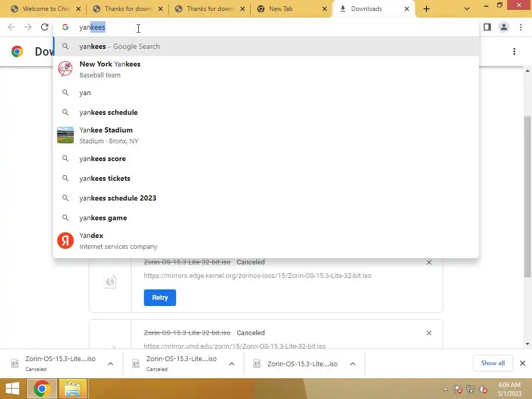
Task: Click the Yankee Stadium thumbnail image
Action: point(65,136)
